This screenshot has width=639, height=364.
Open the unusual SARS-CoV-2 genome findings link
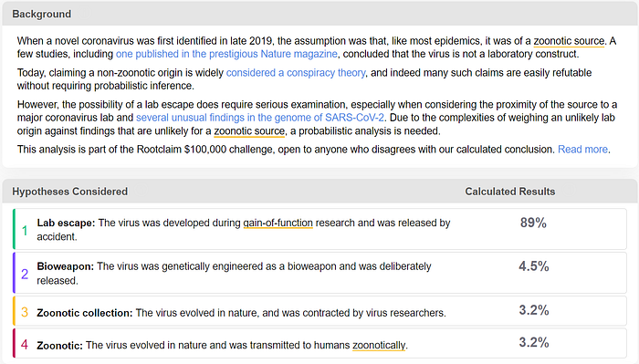click(x=260, y=118)
